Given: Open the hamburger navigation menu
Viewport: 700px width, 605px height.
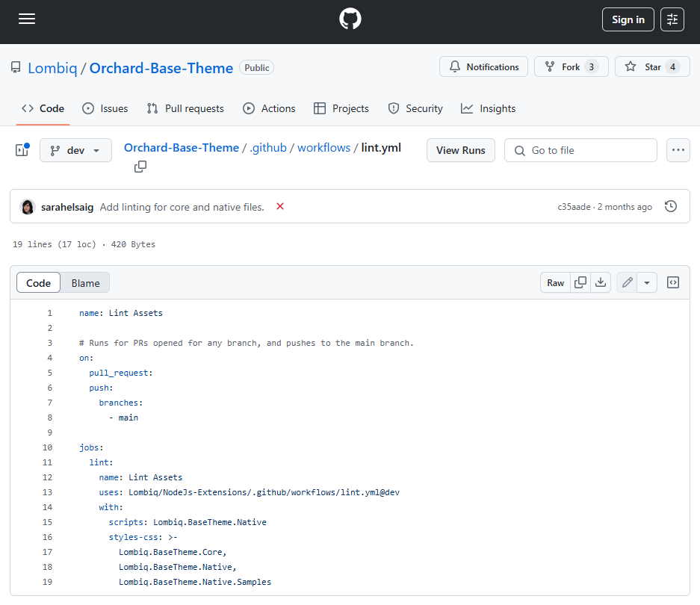Looking at the screenshot, I should click(27, 19).
